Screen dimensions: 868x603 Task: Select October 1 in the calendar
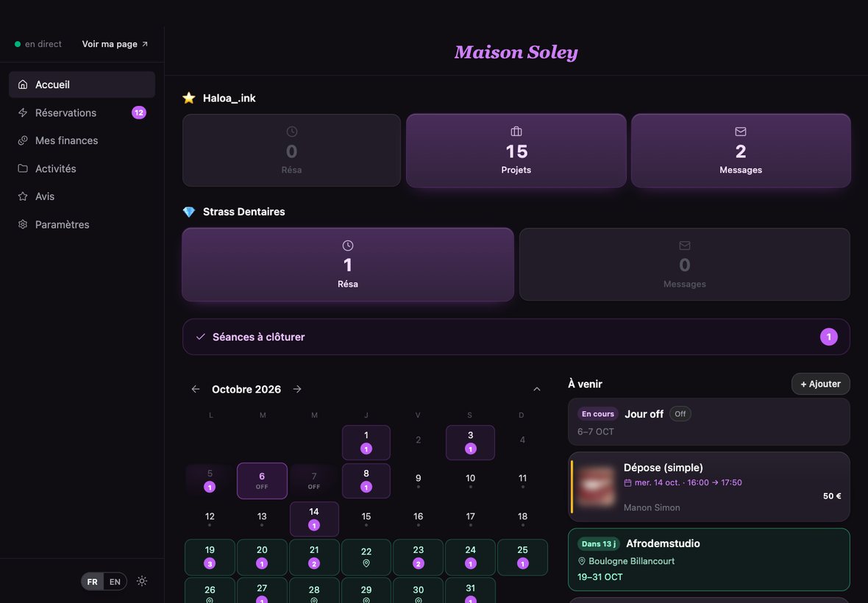pos(366,443)
